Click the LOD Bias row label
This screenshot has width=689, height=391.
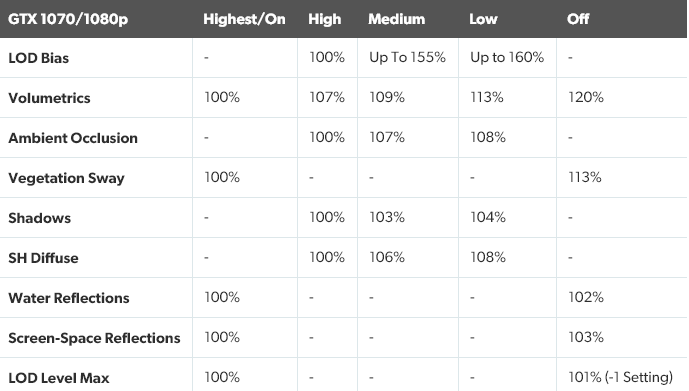click(x=39, y=58)
